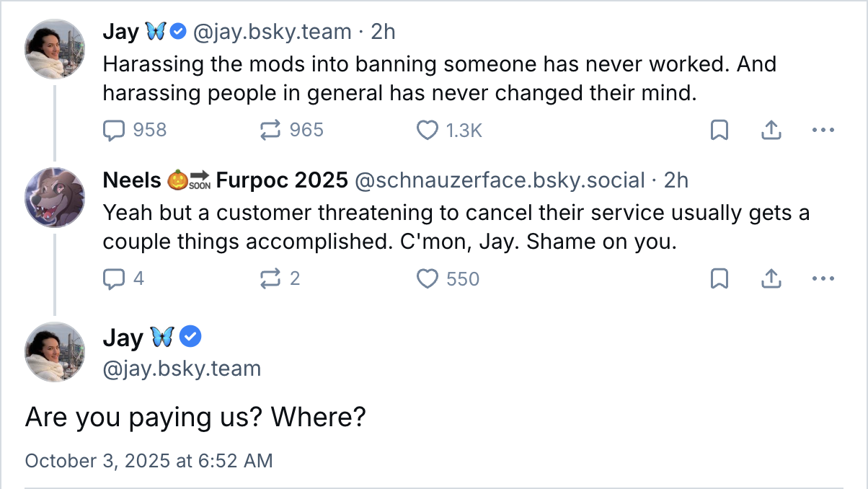This screenshot has width=868, height=489.
Task: Visit @schnauzerface.bsky.social profile handle
Action: 500,180
